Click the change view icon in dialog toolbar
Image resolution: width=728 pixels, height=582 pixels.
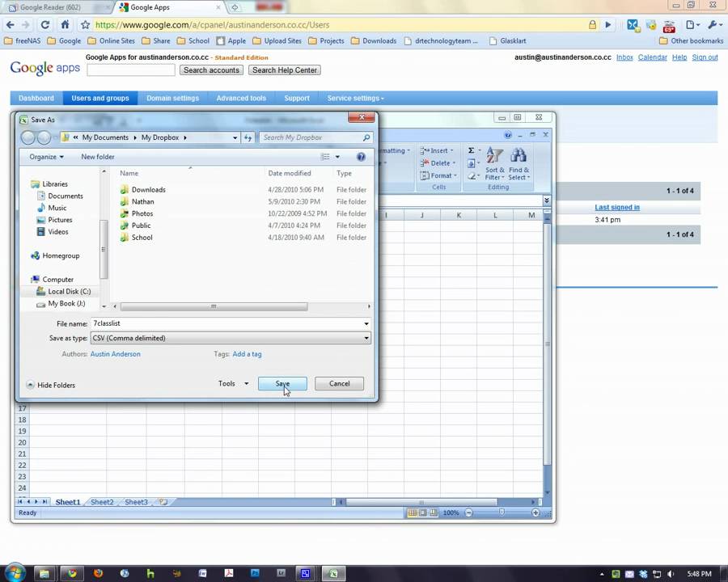tap(325, 157)
